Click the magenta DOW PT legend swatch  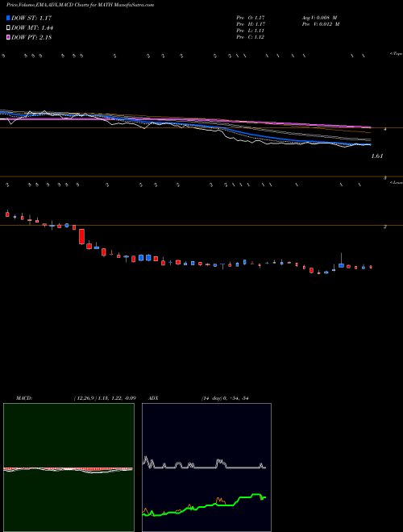pos(8,37)
